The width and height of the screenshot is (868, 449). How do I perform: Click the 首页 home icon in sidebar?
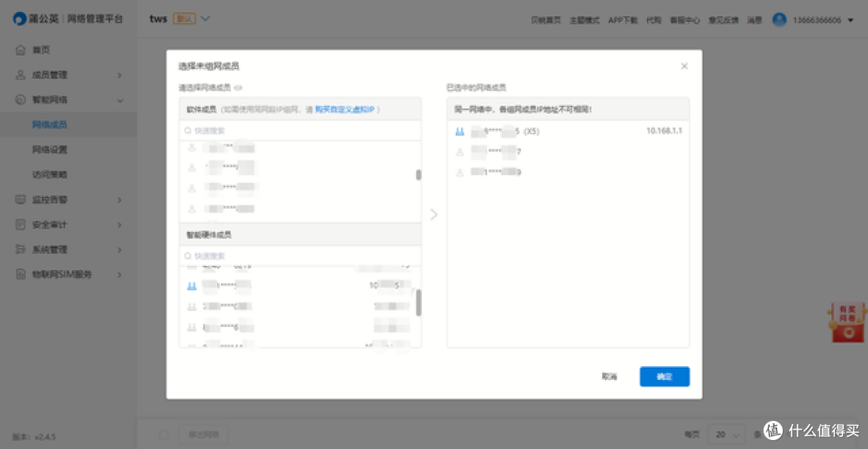tap(20, 51)
